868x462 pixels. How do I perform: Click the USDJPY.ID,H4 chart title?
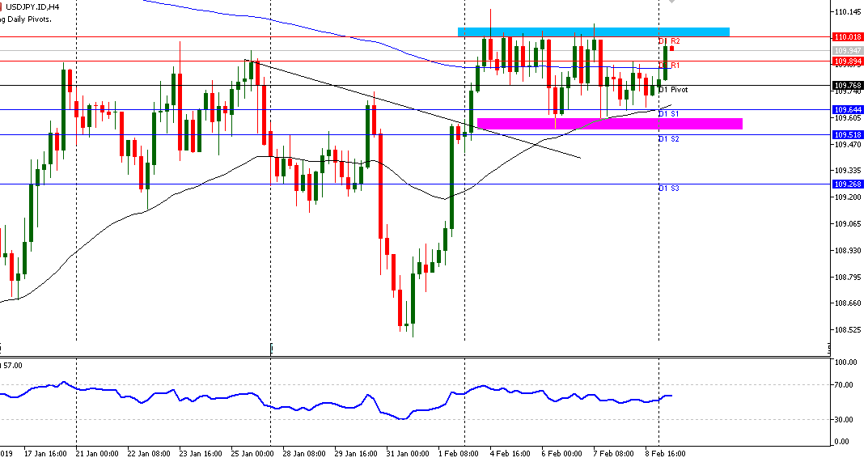click(x=32, y=7)
